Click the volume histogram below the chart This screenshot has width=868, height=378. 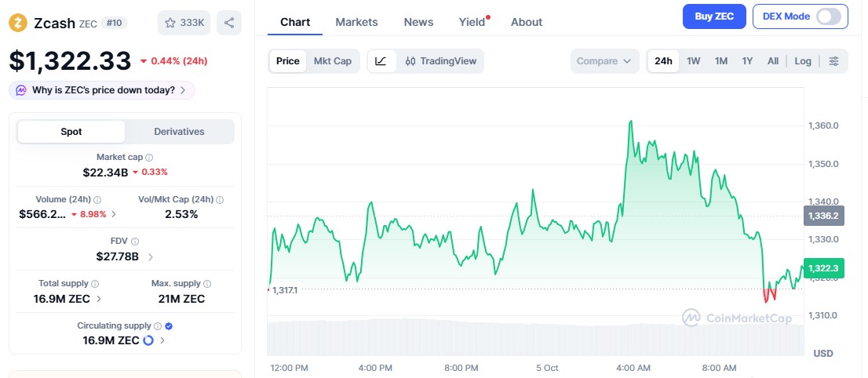535,337
